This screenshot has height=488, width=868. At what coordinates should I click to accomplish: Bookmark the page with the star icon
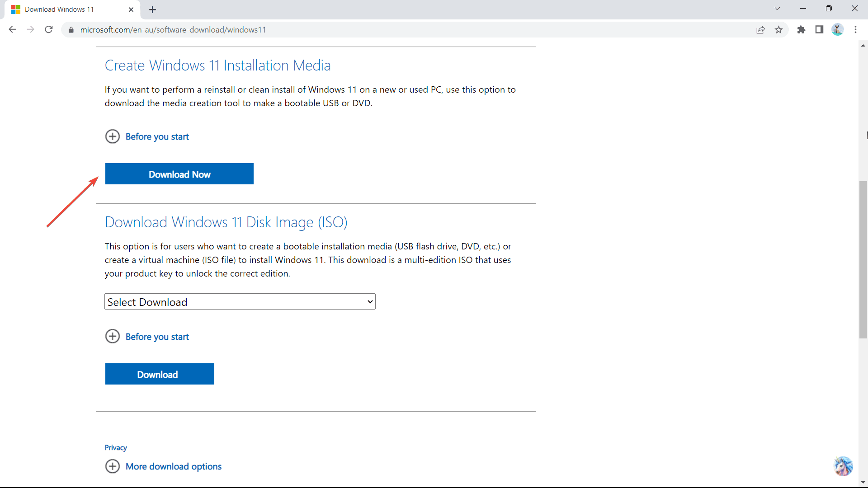(x=778, y=30)
